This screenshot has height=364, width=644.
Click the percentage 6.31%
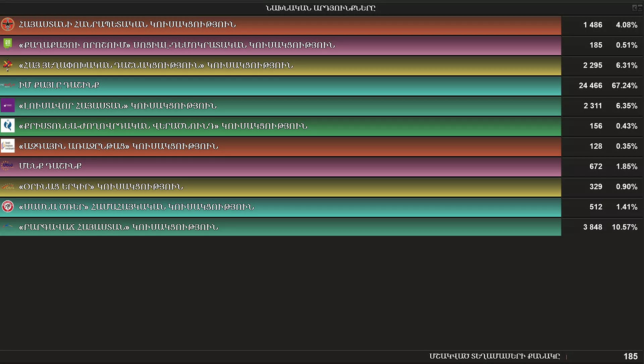pyautogui.click(x=627, y=65)
